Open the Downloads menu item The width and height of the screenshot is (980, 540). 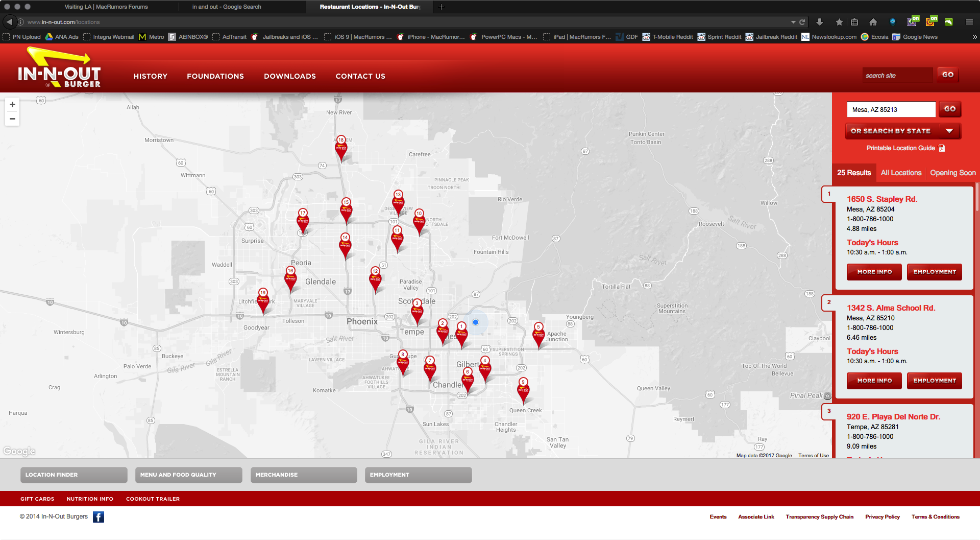point(290,76)
